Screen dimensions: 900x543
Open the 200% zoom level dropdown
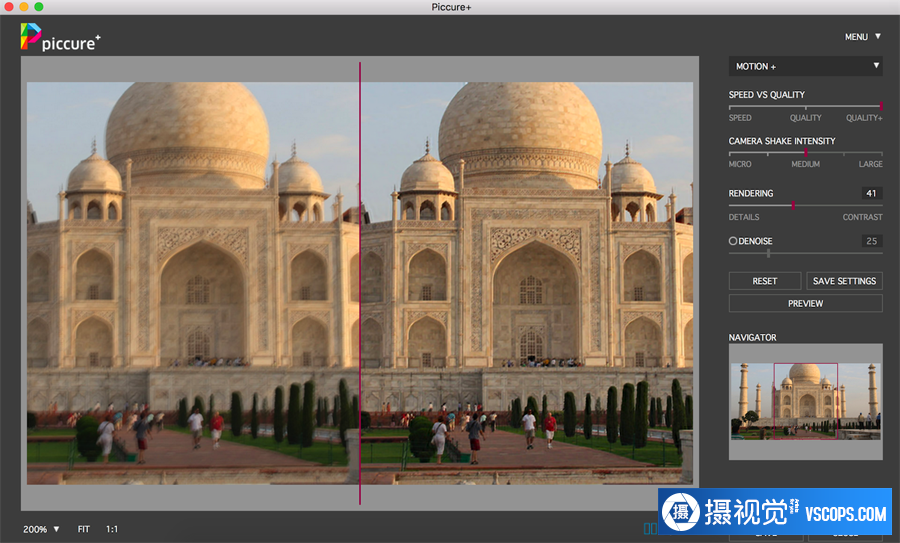(x=41, y=529)
